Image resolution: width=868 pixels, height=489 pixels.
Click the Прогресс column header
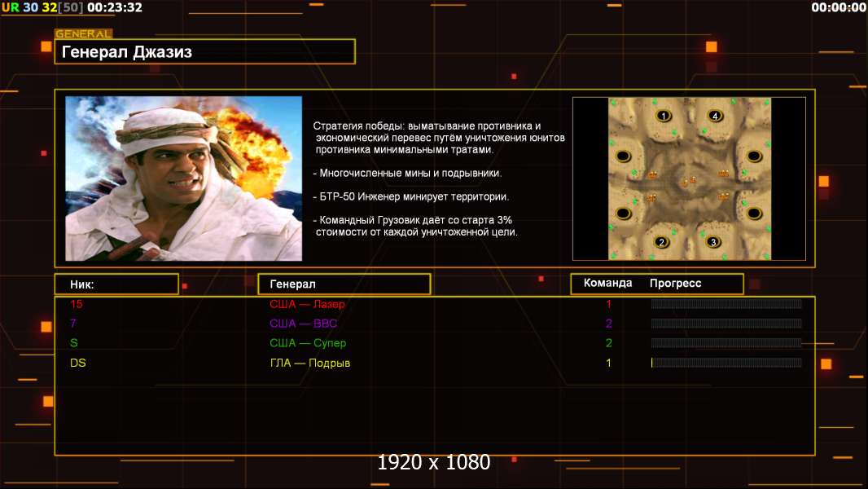[x=675, y=283]
